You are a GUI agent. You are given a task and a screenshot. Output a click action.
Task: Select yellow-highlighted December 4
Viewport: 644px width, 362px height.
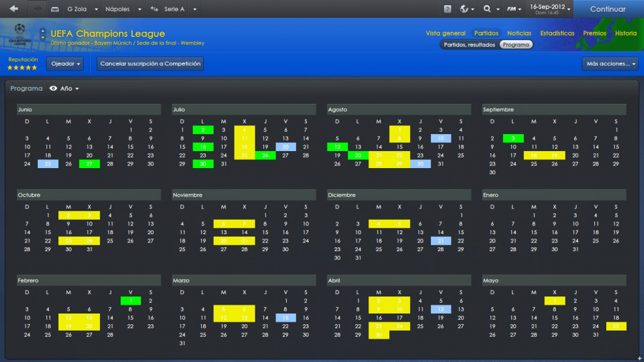click(379, 223)
